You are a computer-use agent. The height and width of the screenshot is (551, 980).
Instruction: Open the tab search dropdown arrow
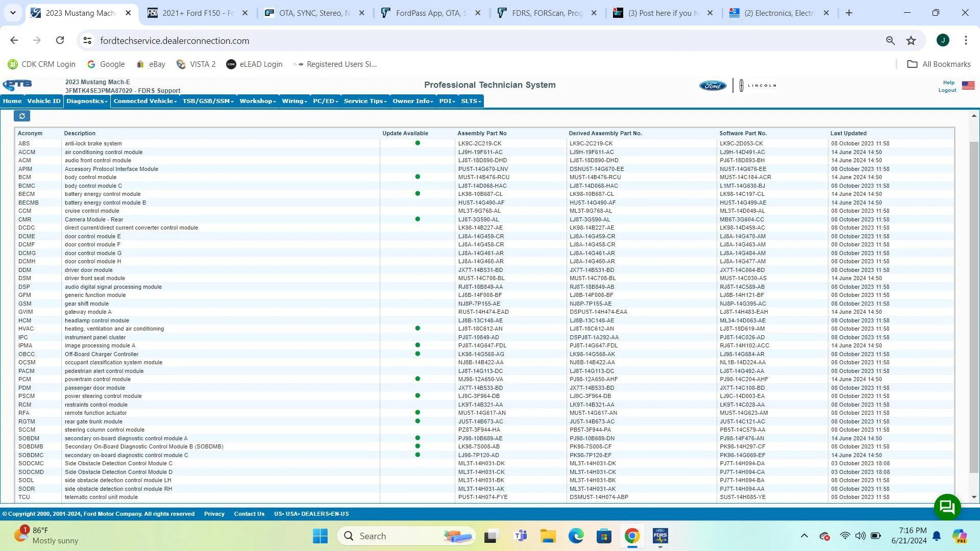pyautogui.click(x=13, y=13)
